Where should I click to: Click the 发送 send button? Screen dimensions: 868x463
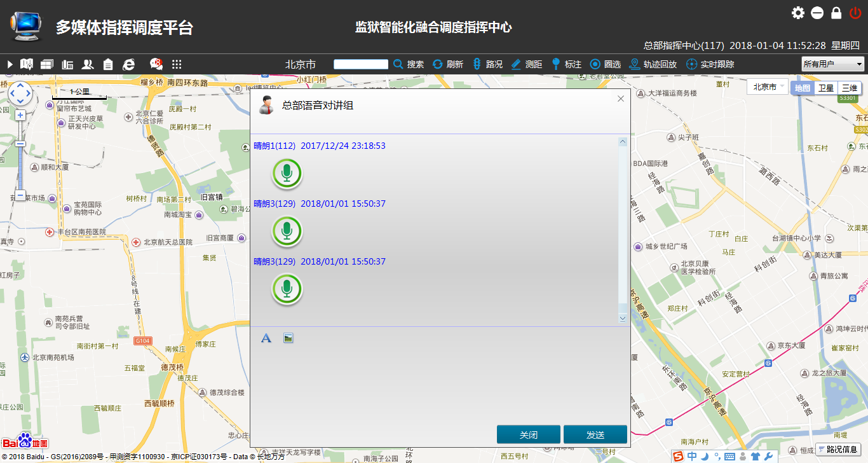(595, 435)
